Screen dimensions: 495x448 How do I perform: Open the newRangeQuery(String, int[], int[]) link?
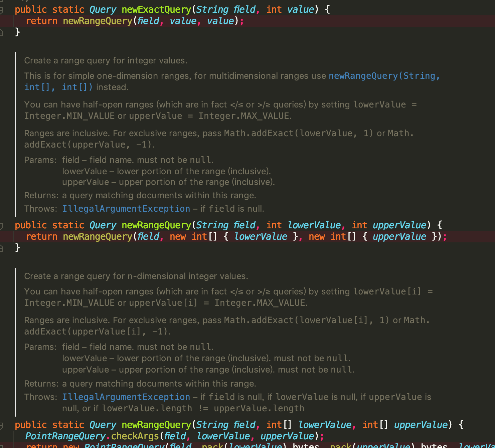click(x=384, y=76)
